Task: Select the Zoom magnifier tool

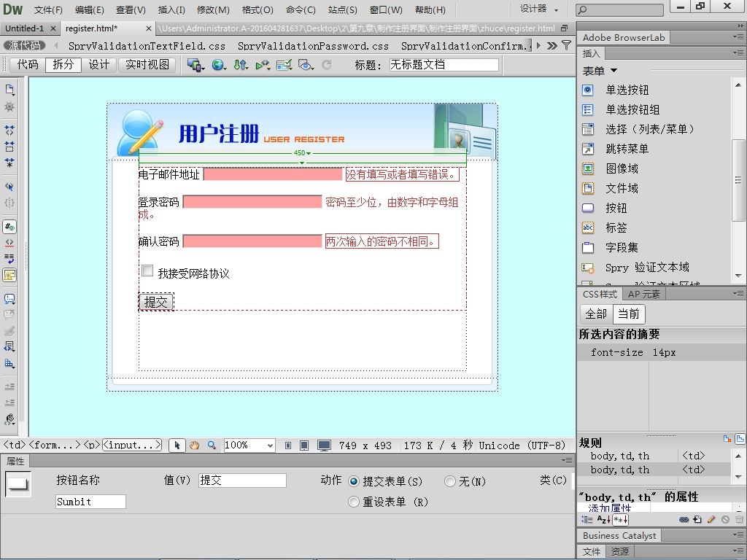Action: (x=212, y=446)
